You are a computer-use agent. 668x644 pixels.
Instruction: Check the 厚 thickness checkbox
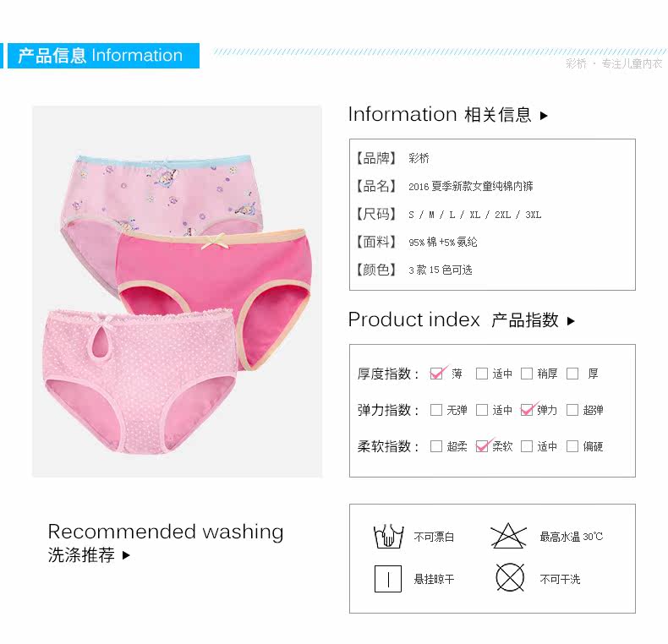(572, 374)
